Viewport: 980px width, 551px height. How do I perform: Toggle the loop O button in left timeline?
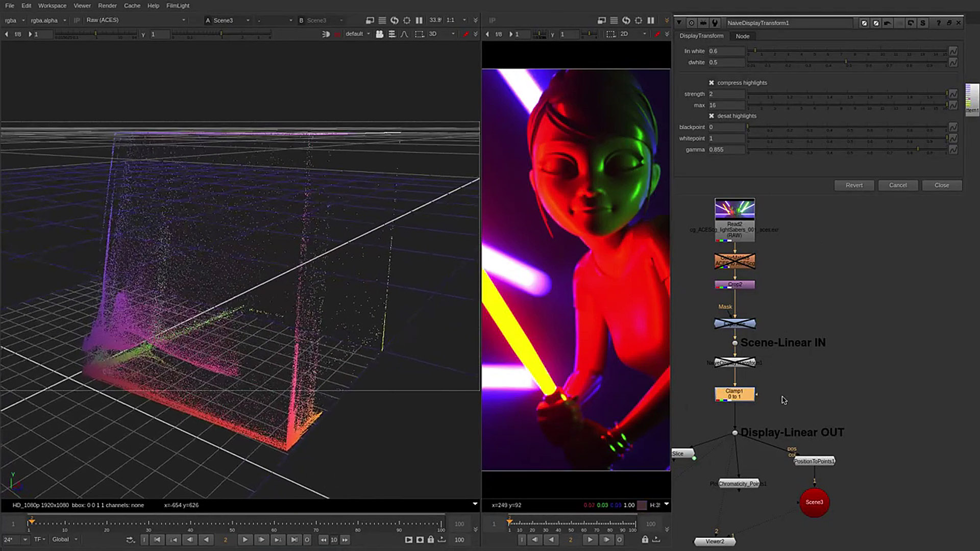click(x=307, y=540)
